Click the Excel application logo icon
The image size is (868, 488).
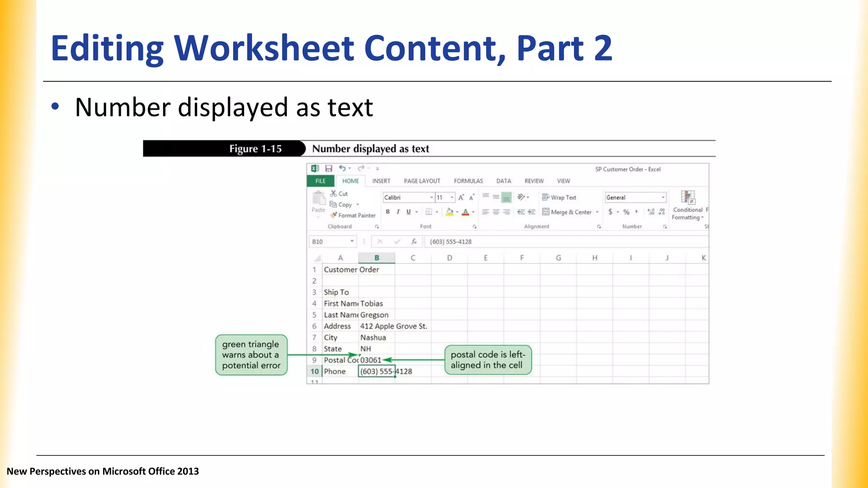(x=315, y=169)
